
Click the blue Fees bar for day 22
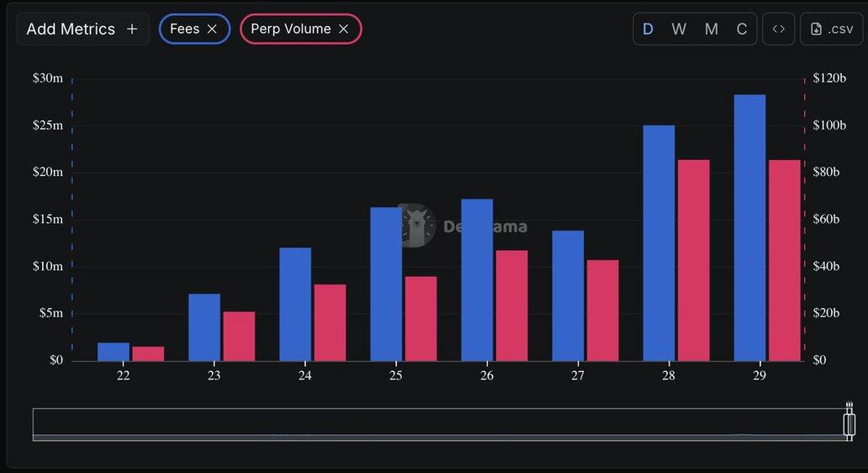pos(114,352)
